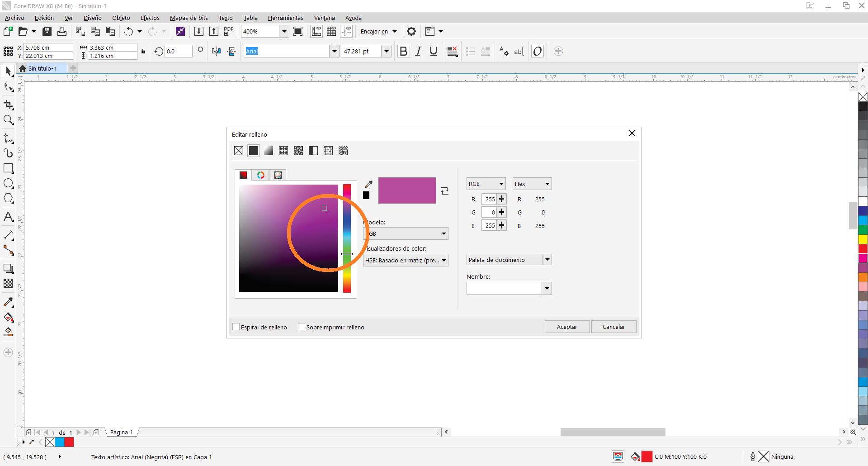Select the Página 1 page tab
Image resolution: width=868 pixels, height=466 pixels.
pyautogui.click(x=122, y=432)
